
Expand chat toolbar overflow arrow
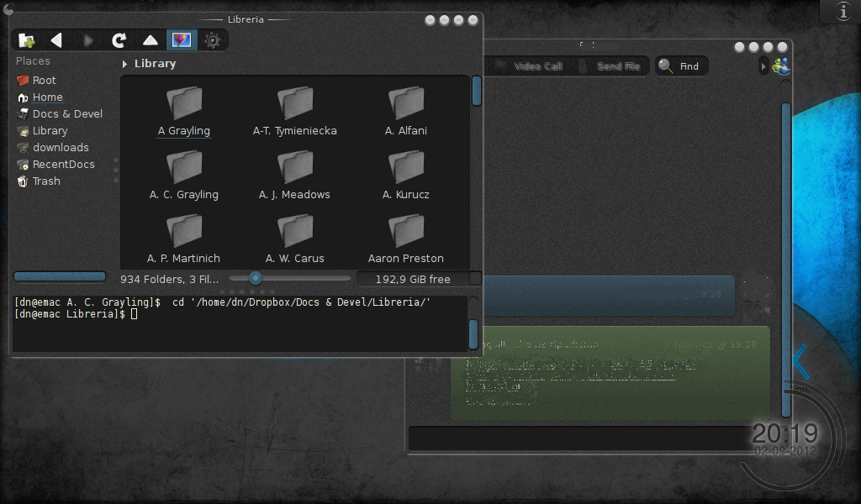763,67
